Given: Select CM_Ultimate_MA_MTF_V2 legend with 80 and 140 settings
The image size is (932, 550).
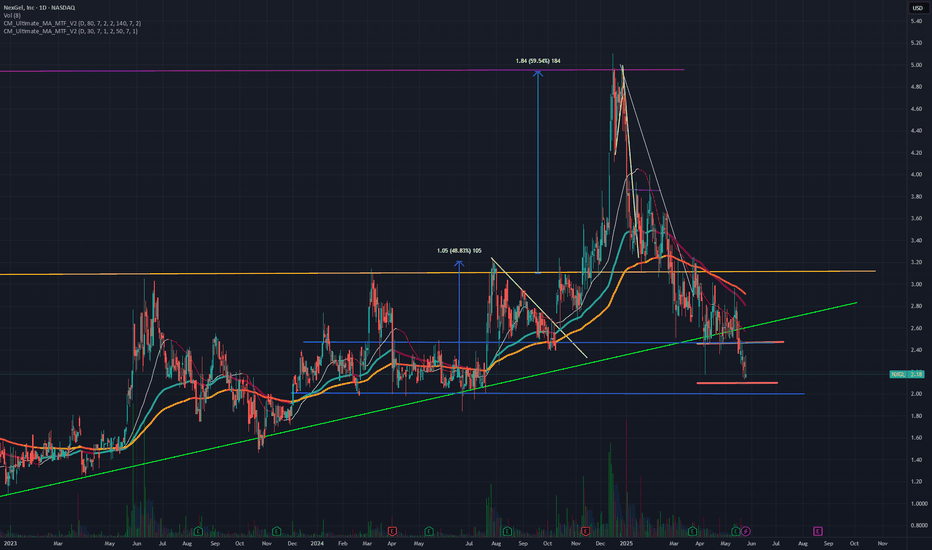Looking at the screenshot, I should (72, 23).
